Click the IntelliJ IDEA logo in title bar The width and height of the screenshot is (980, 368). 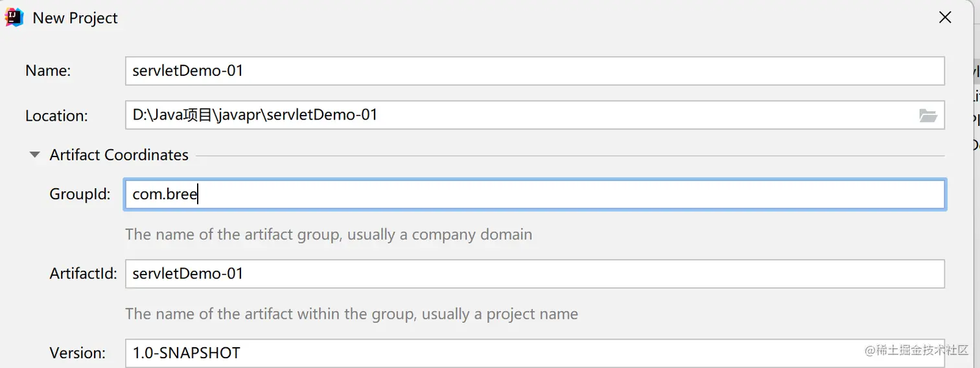[x=14, y=18]
